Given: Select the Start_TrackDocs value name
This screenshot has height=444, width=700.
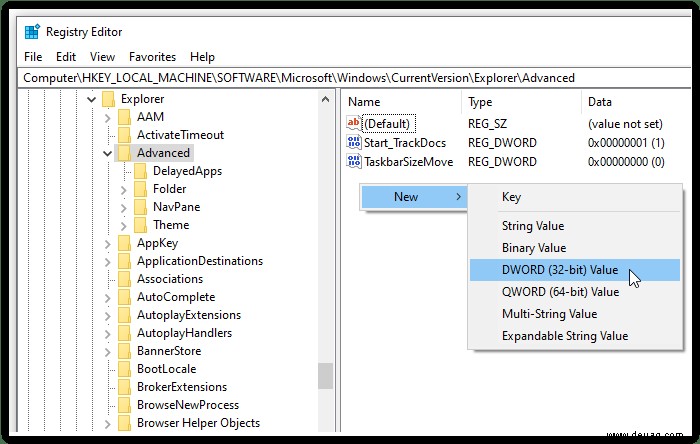Looking at the screenshot, I should 405,143.
